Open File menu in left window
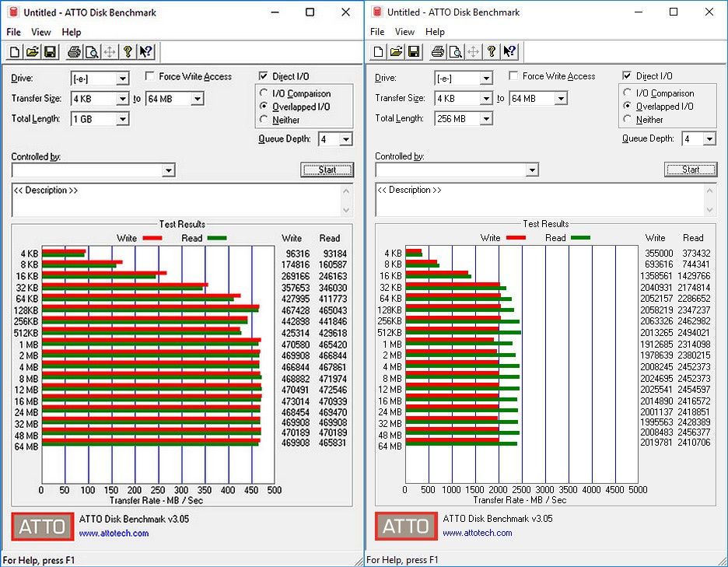728x567 pixels. [x=13, y=32]
